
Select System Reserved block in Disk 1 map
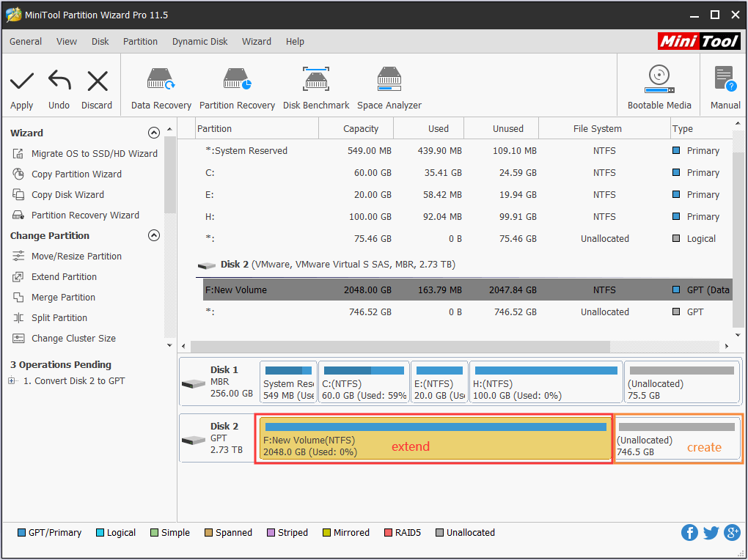pyautogui.click(x=288, y=383)
